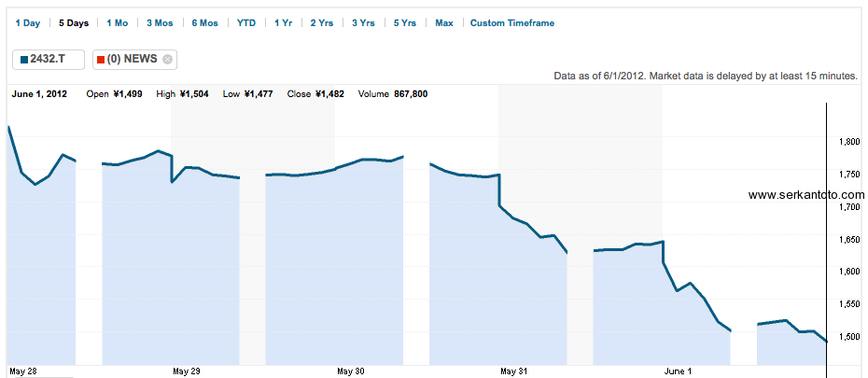
Task: Click the May 30 axis label
Action: pos(351,371)
